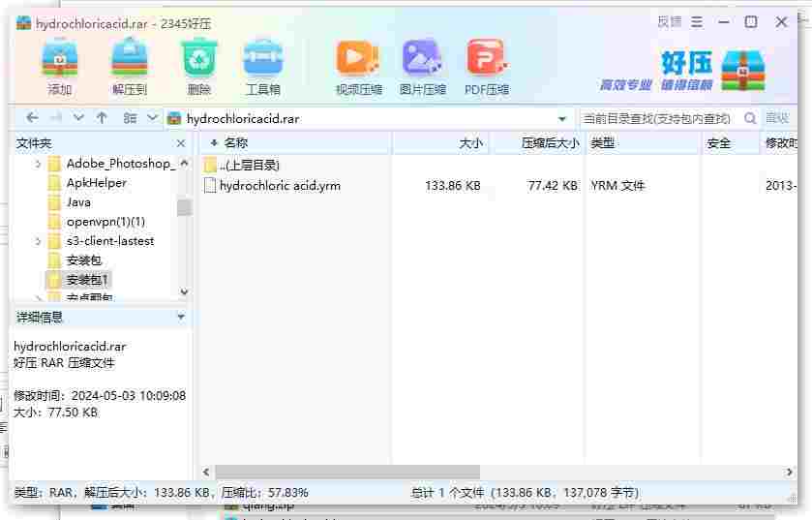812x520 pixels.
Task: Click the address bar hydrochloricacid.rar path
Action: (x=243, y=119)
